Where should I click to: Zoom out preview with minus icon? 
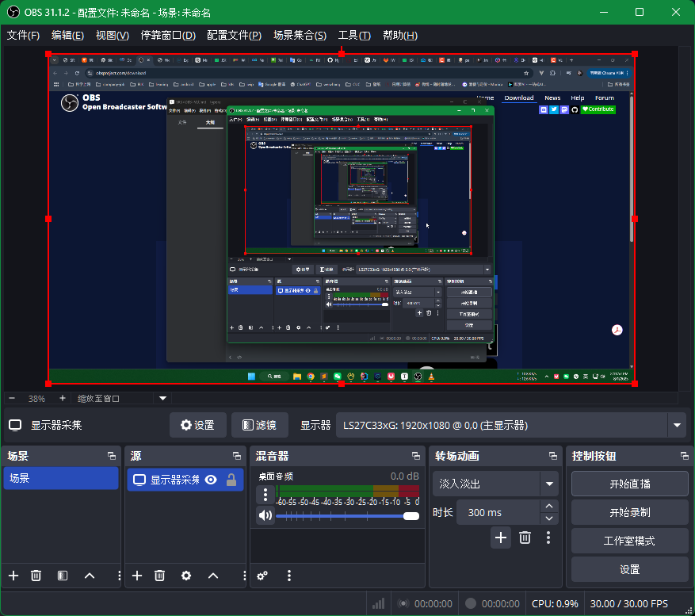pos(12,398)
